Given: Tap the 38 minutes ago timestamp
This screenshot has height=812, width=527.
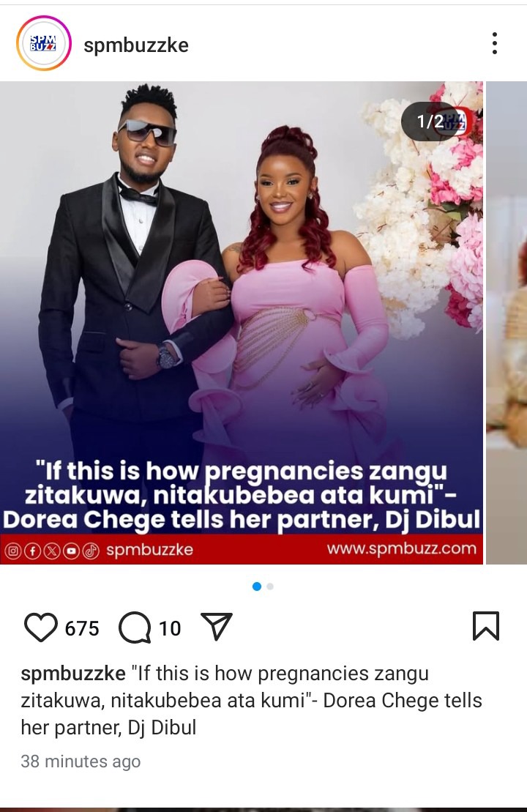Looking at the screenshot, I should (81, 761).
